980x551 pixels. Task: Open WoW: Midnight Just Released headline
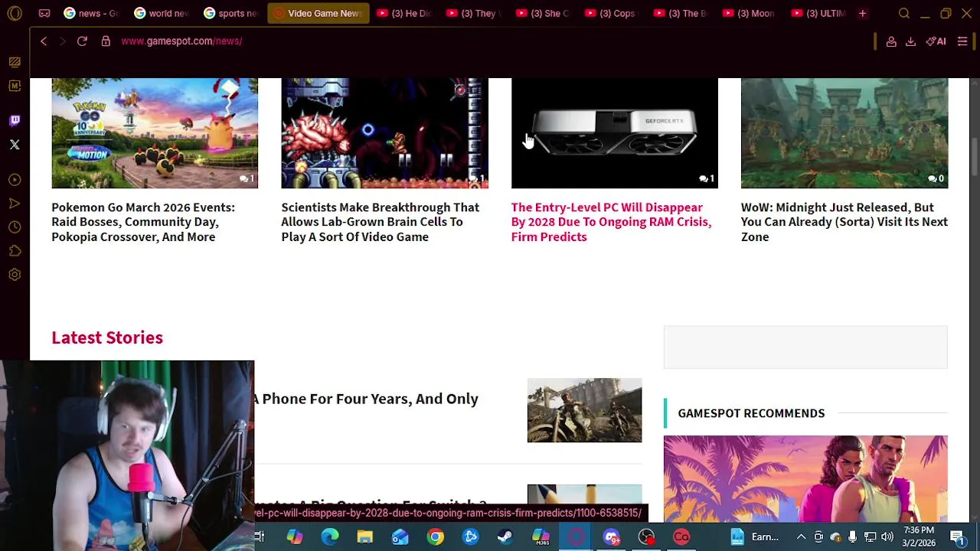[x=844, y=222]
